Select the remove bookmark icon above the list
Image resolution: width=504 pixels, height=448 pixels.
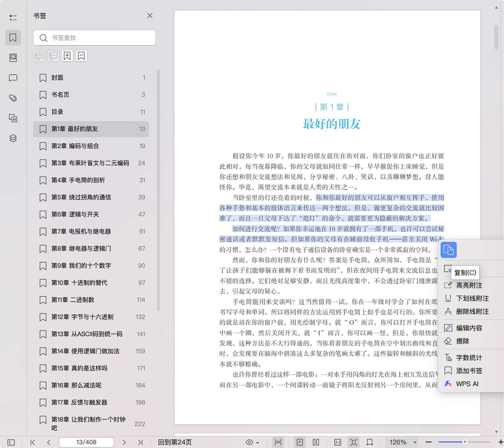coord(81,56)
